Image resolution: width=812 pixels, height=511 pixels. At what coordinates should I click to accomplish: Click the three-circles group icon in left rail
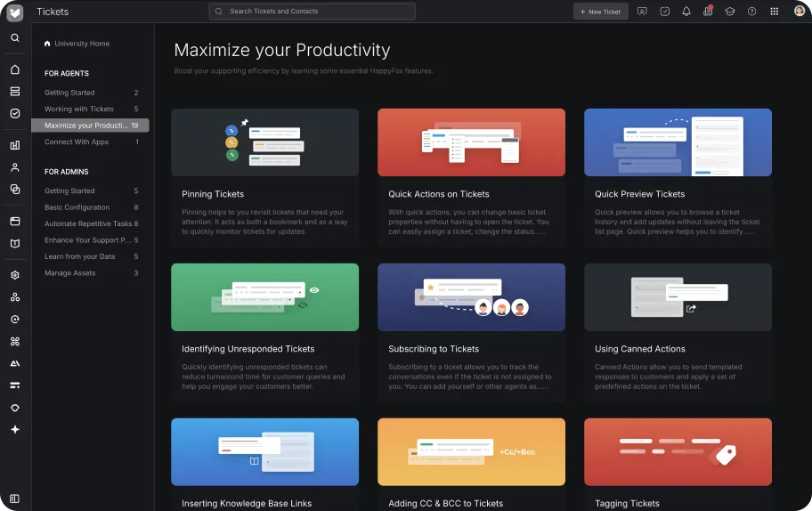pos(15,297)
